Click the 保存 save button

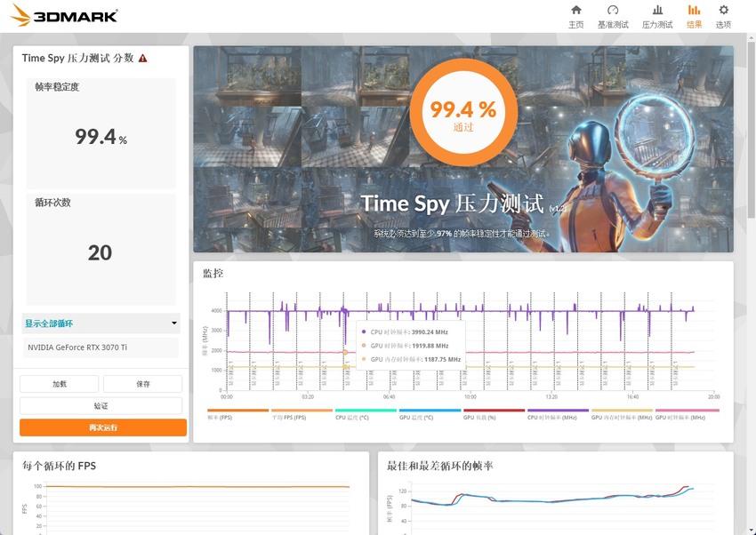tap(142, 384)
